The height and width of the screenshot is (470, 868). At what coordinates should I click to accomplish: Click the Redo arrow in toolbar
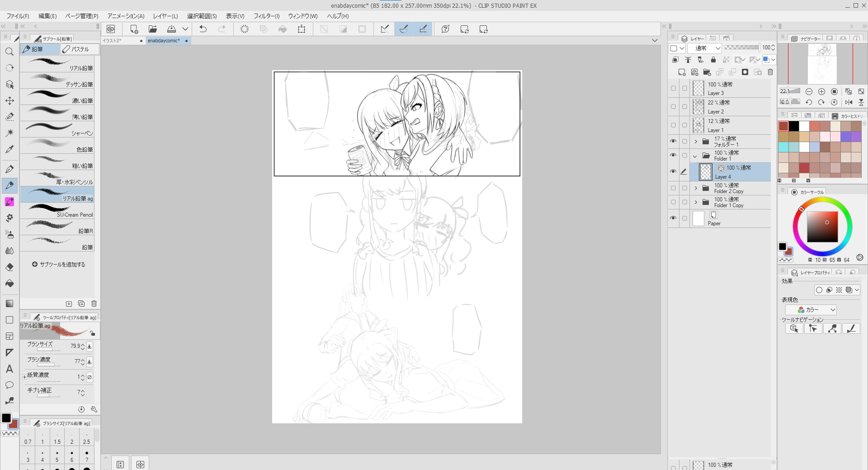click(x=222, y=29)
